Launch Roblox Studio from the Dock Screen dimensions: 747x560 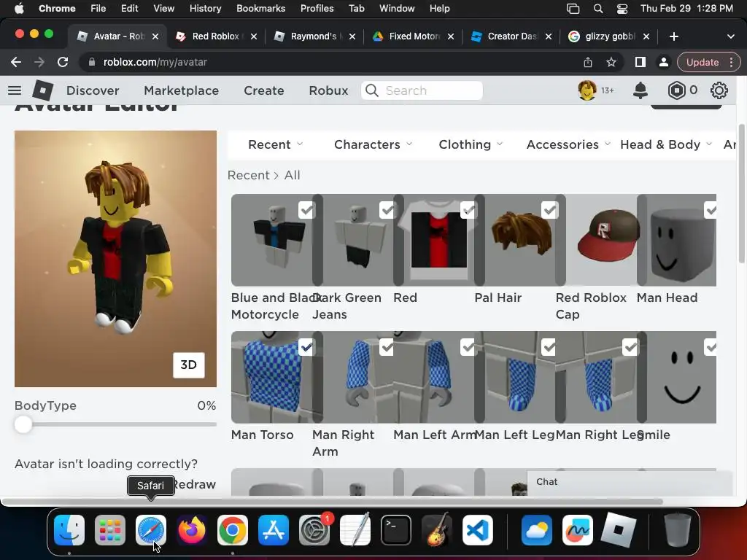[619, 530]
